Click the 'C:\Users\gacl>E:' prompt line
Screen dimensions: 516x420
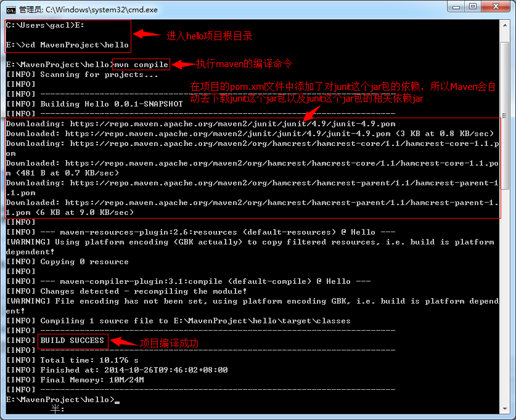point(45,25)
